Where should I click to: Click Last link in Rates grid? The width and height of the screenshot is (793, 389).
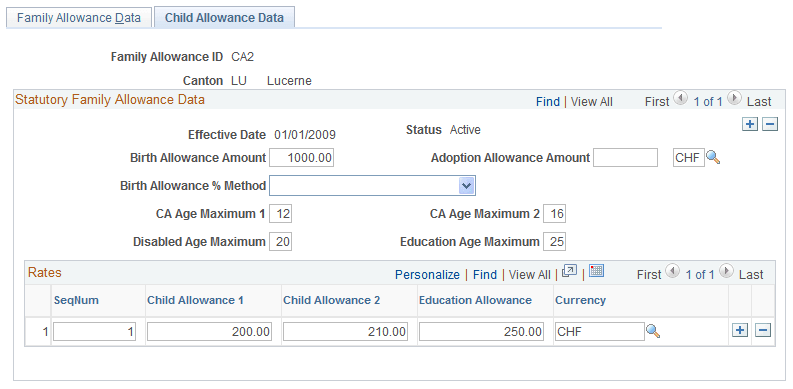[x=751, y=275]
